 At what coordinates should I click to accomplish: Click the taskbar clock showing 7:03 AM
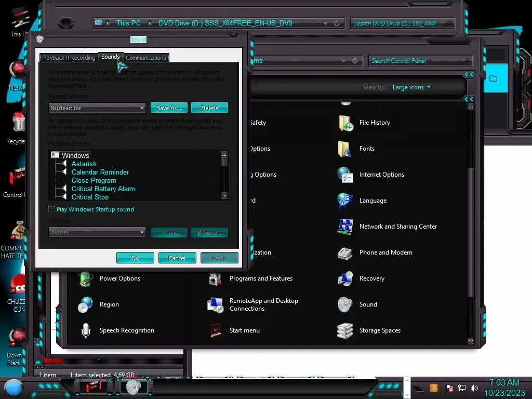coord(504,388)
